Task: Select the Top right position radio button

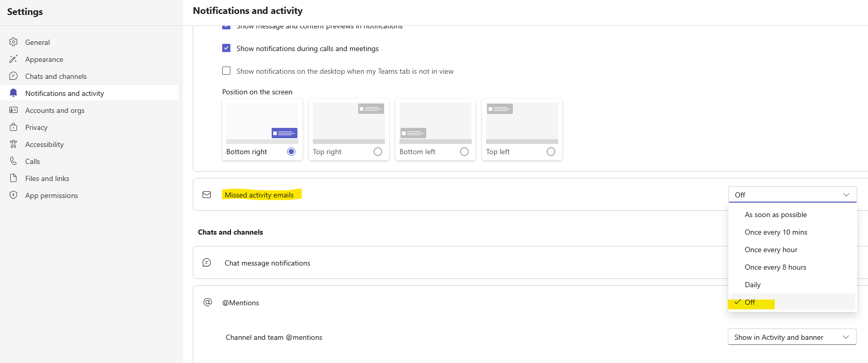Action: [378, 152]
